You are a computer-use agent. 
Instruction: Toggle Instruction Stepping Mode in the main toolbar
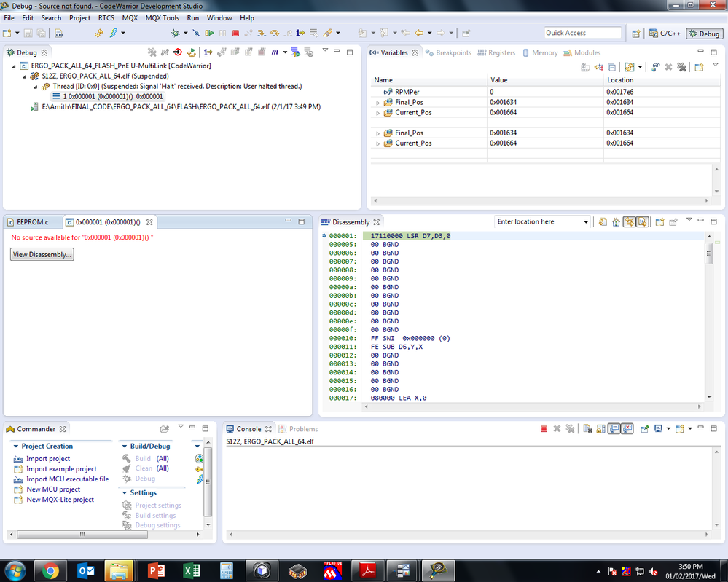301,33
